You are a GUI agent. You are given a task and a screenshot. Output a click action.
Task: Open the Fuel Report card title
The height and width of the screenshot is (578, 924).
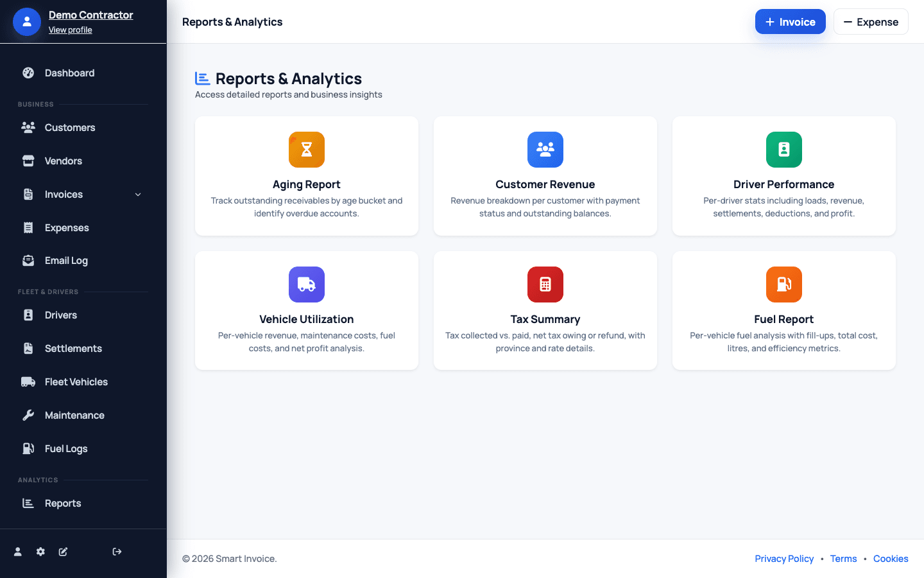pos(784,319)
